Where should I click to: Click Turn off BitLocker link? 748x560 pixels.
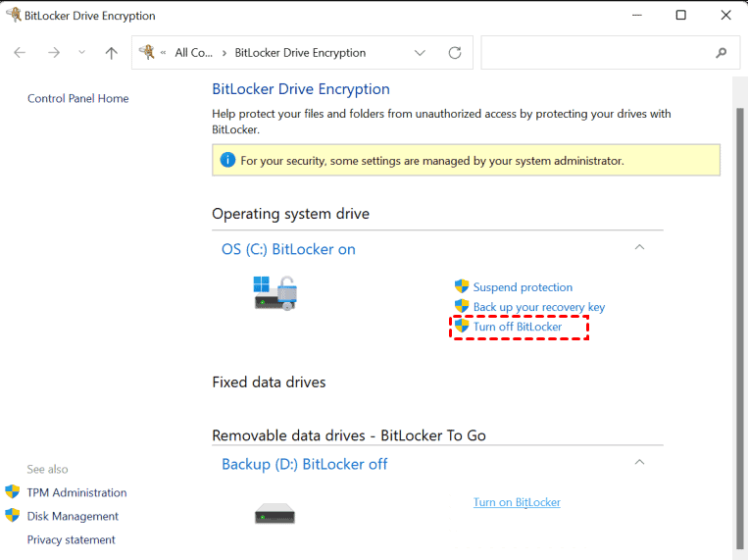point(518,327)
